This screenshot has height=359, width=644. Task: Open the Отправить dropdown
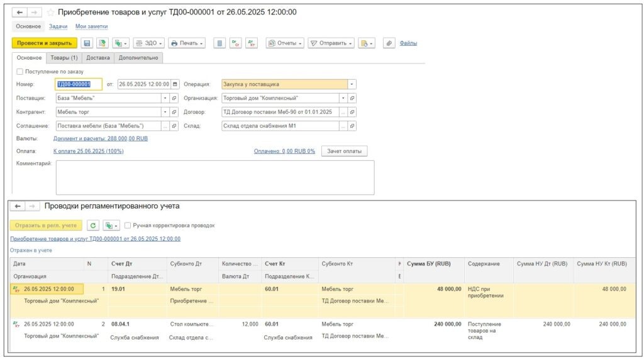click(331, 43)
